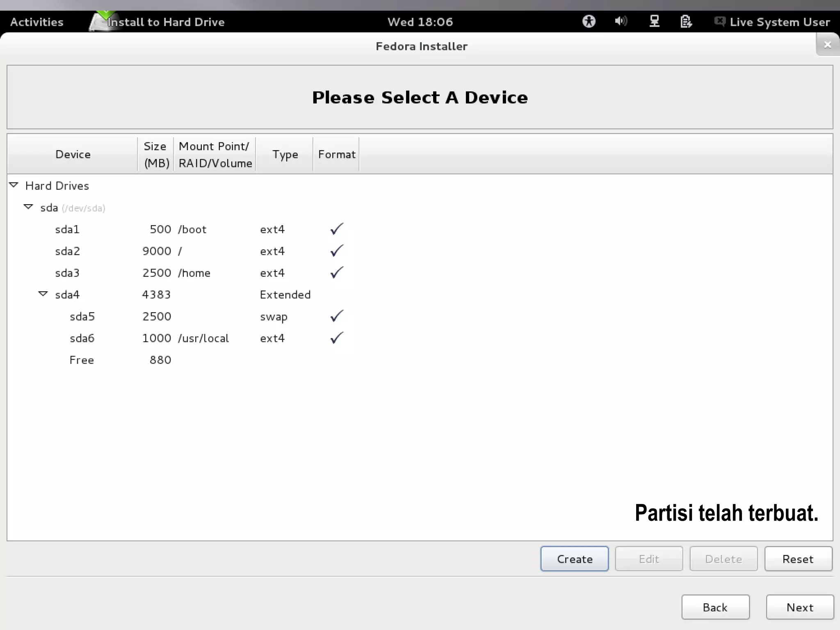840x630 pixels.
Task: Select the Free 880 MB row
Action: [82, 360]
